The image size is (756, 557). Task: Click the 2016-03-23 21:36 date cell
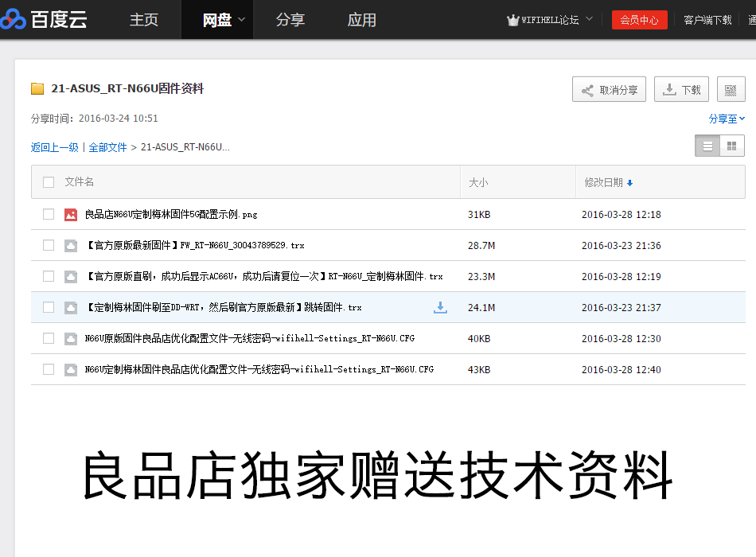pyautogui.click(x=621, y=246)
